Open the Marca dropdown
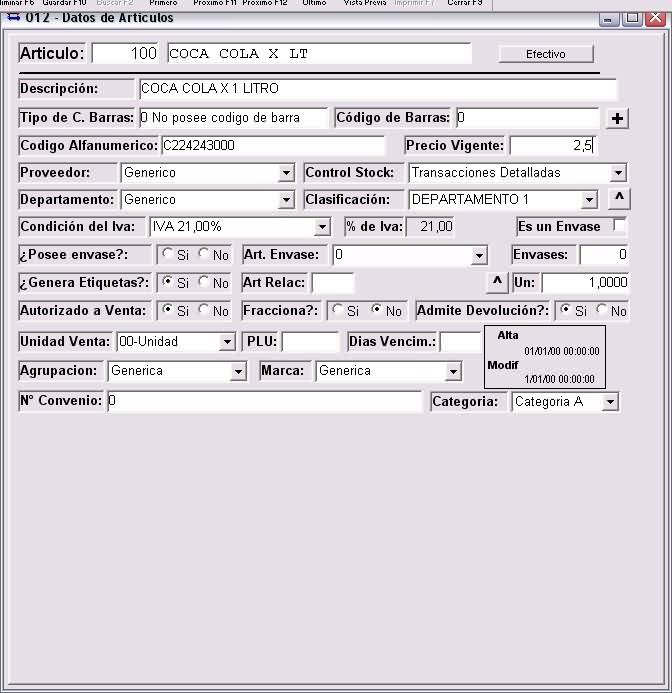The height and width of the screenshot is (693, 672). 453,371
